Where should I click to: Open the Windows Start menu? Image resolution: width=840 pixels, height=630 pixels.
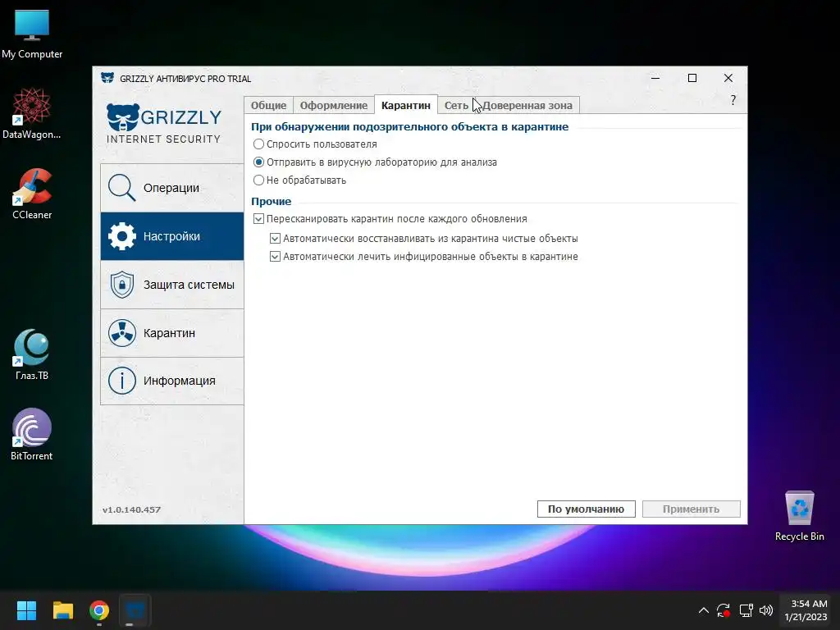click(26, 610)
